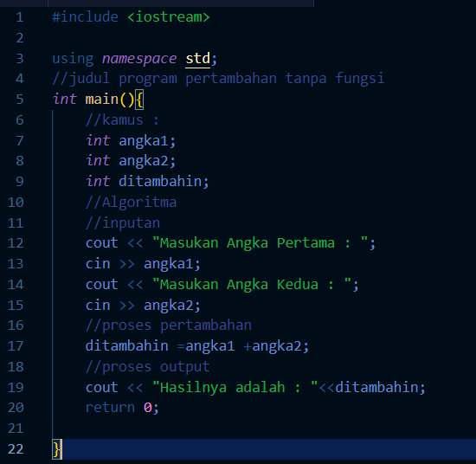Click 'ditambahin' at end of line 19
The width and height of the screenshot is (476, 464).
coord(376,388)
